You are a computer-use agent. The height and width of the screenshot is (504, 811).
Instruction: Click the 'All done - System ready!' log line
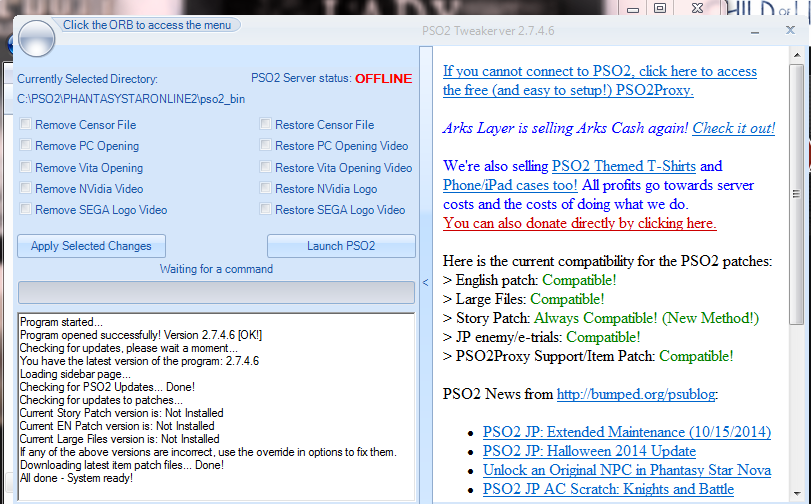pos(76,478)
